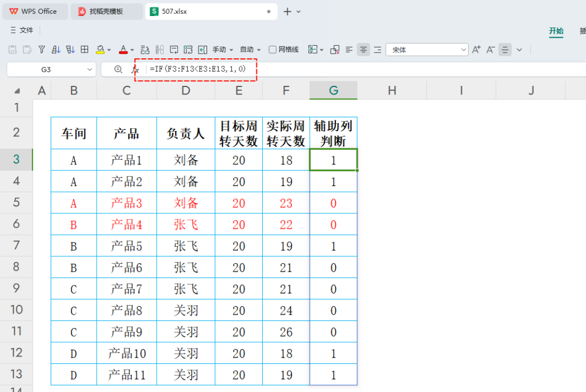Open the 文件 menu

[22, 30]
